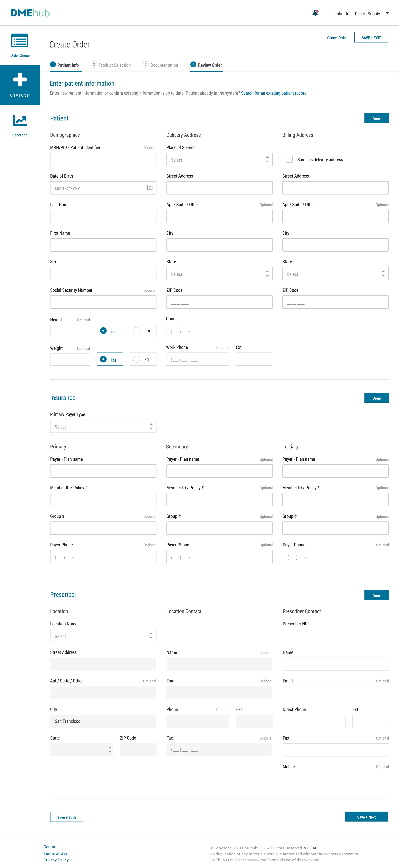Click Search for an existing patient record link

[x=274, y=93]
